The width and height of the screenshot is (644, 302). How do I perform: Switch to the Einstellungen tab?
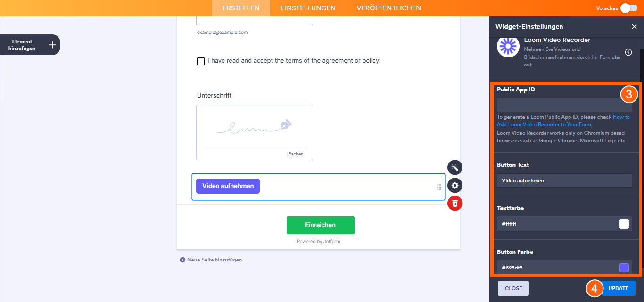[308, 8]
